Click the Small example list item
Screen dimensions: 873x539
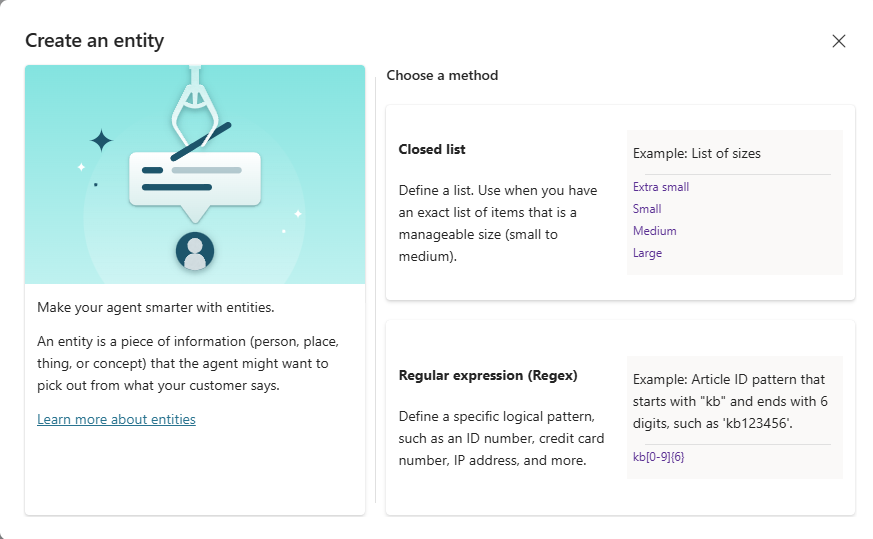tap(647, 209)
